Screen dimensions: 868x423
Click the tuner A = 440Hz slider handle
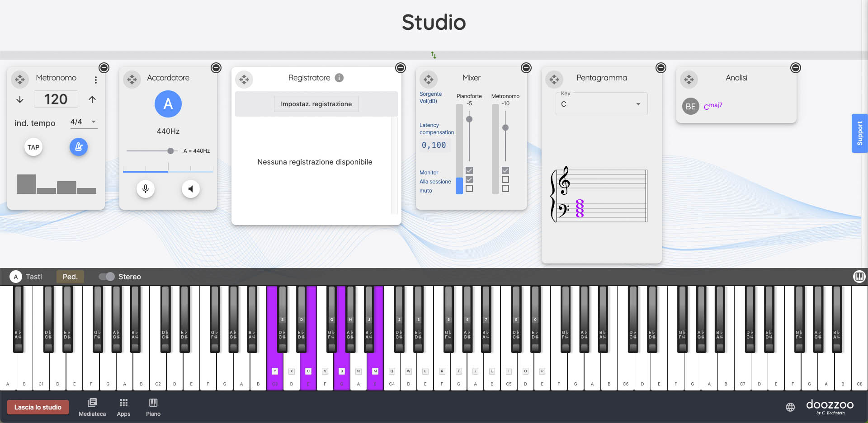(x=170, y=151)
